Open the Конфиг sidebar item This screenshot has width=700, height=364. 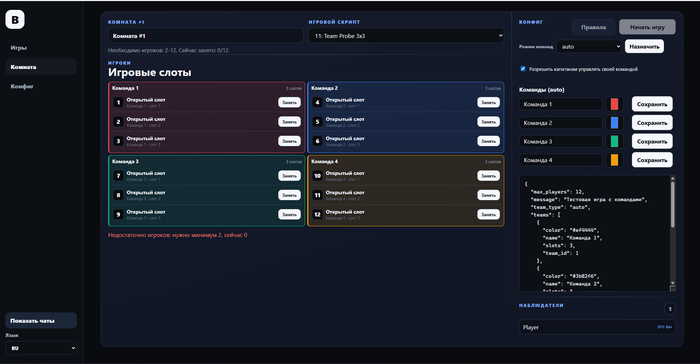coord(41,86)
